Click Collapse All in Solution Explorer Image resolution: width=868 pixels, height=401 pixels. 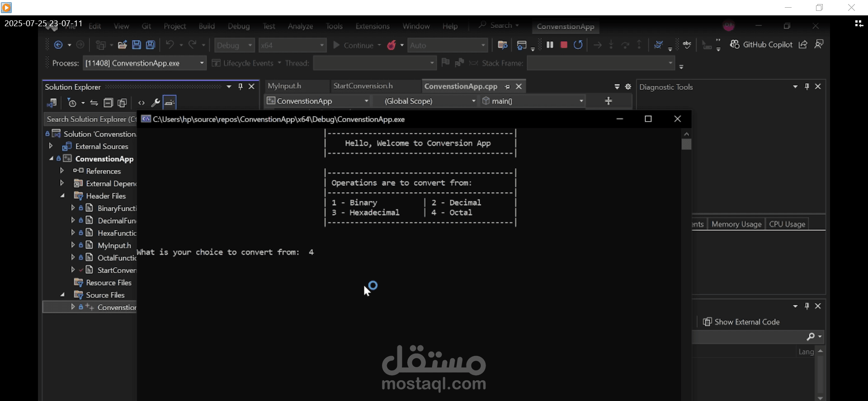point(108,103)
